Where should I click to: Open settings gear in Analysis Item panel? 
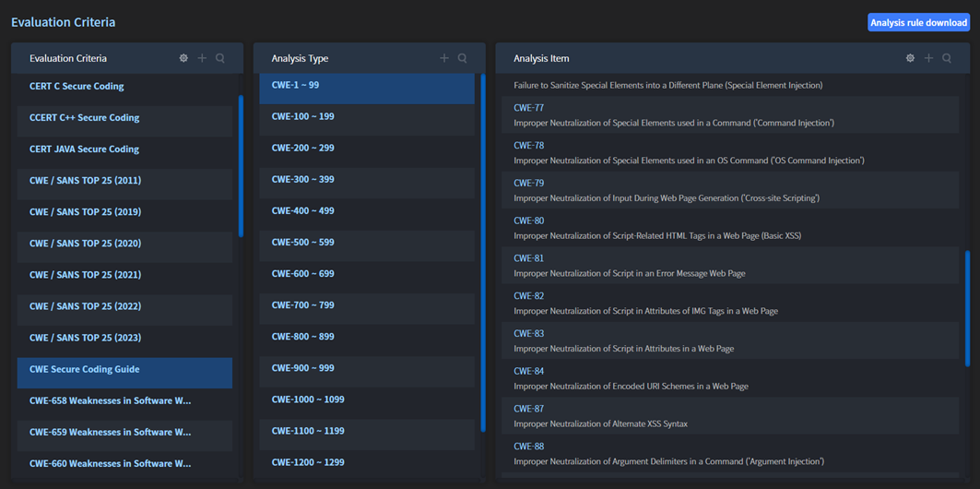point(910,58)
